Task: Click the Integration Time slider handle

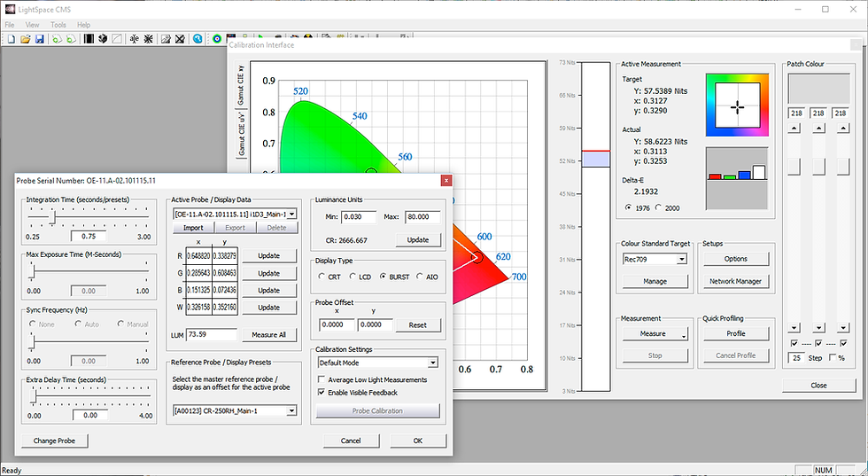Action: click(54, 217)
